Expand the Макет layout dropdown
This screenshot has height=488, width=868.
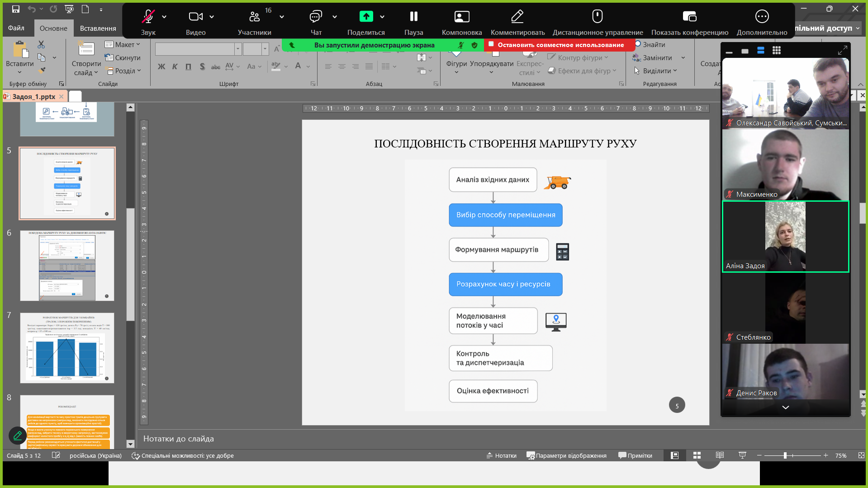[x=123, y=44]
